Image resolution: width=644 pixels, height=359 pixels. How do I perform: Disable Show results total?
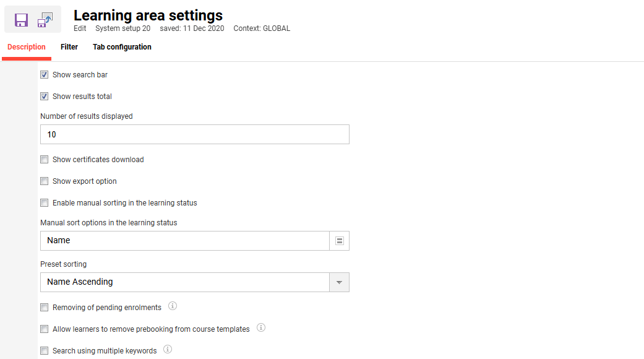click(44, 96)
